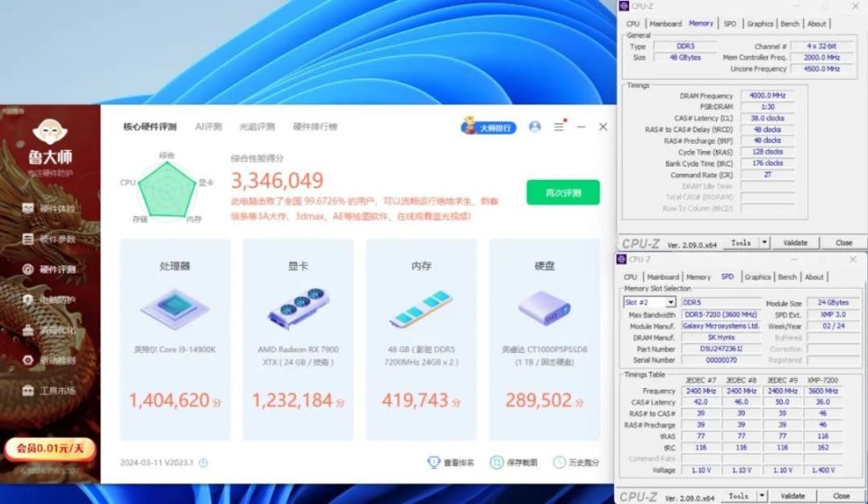Open CPU tab in lower CPU-Z window
The image size is (868, 504).
(x=630, y=277)
